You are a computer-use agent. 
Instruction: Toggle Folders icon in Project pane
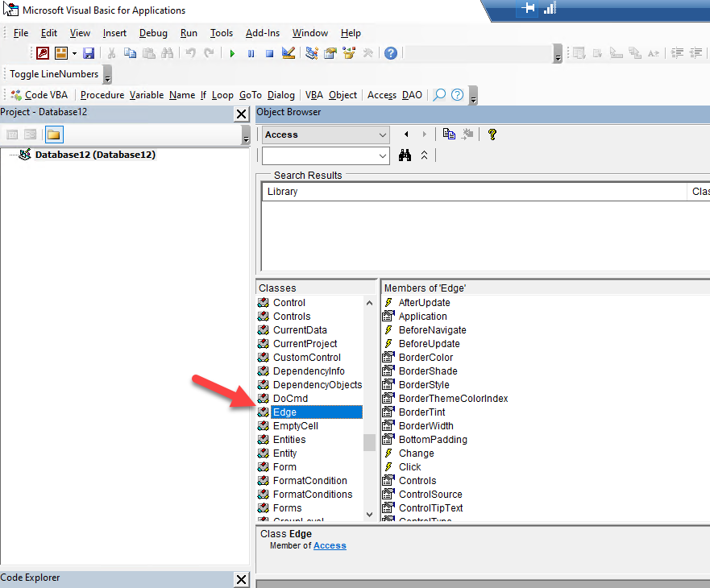point(54,135)
